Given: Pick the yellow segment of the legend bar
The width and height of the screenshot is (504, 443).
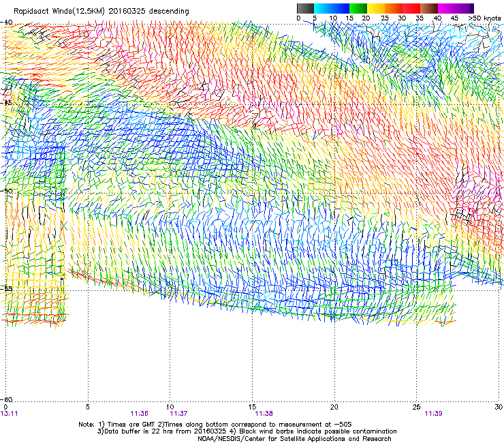Looking at the screenshot, I should 376,8.
